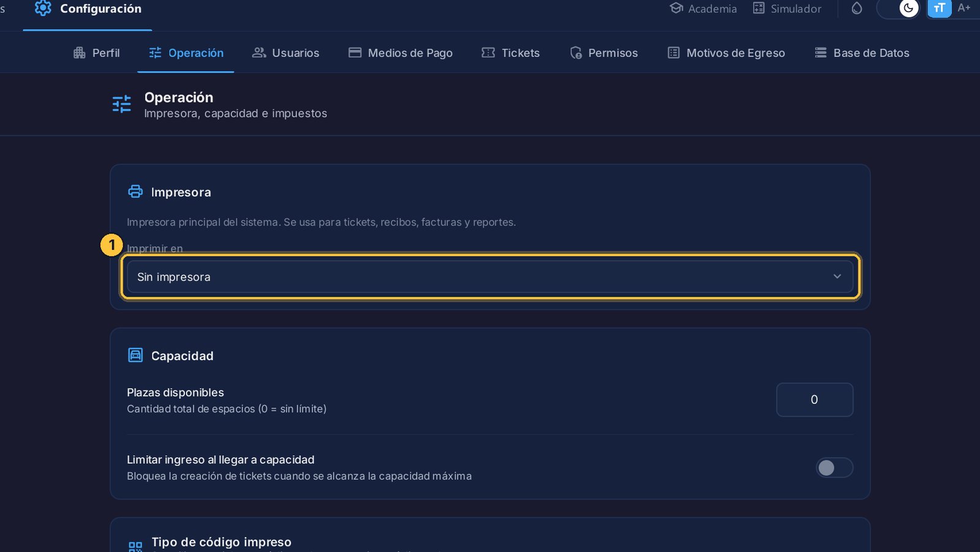Open the Imprimir en dropdown
The height and width of the screenshot is (552, 980).
490,277
